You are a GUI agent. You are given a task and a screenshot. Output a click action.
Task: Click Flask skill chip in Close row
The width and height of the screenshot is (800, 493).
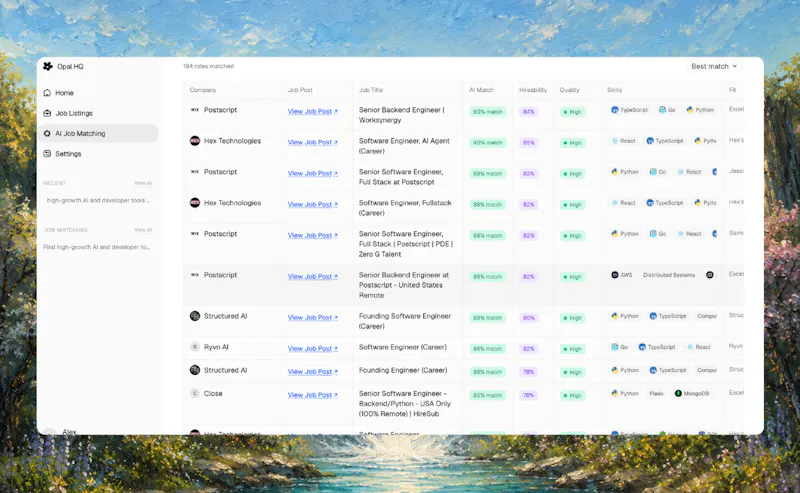[656, 393]
